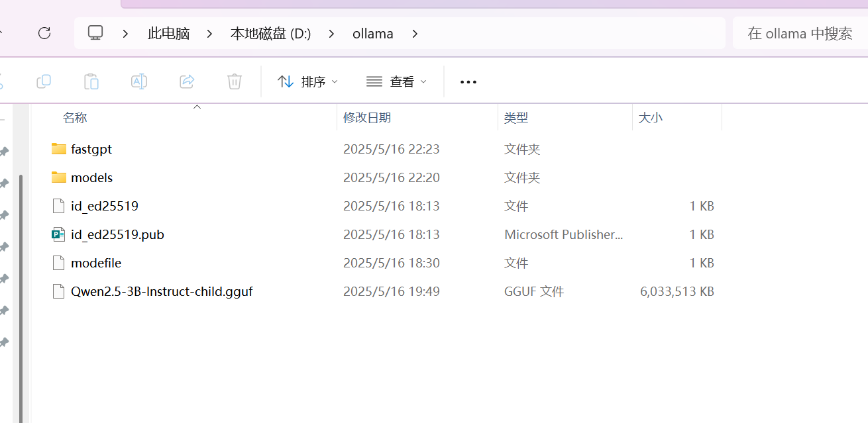Go to 此电脑 in the breadcrumb
Image resolution: width=868 pixels, height=423 pixels.
coord(168,34)
